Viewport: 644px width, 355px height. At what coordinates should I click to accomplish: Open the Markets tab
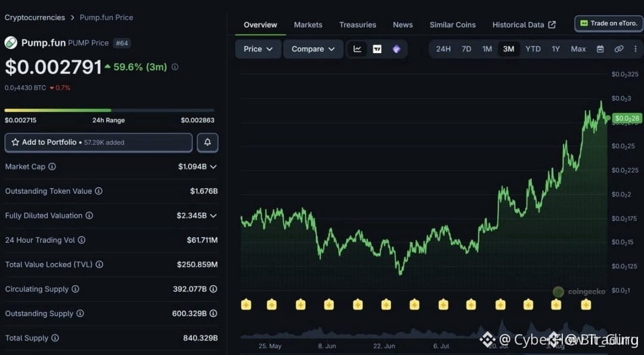[x=308, y=25]
